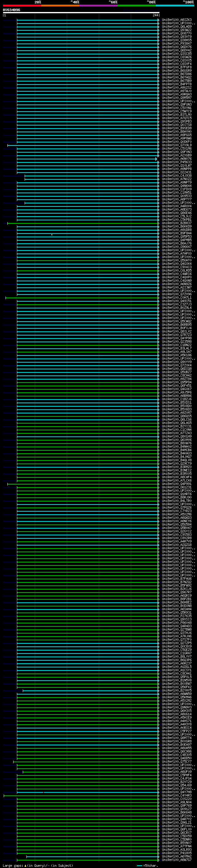Select hit label UniRef100_O22431
197x868 pixels.
coord(177,172)
